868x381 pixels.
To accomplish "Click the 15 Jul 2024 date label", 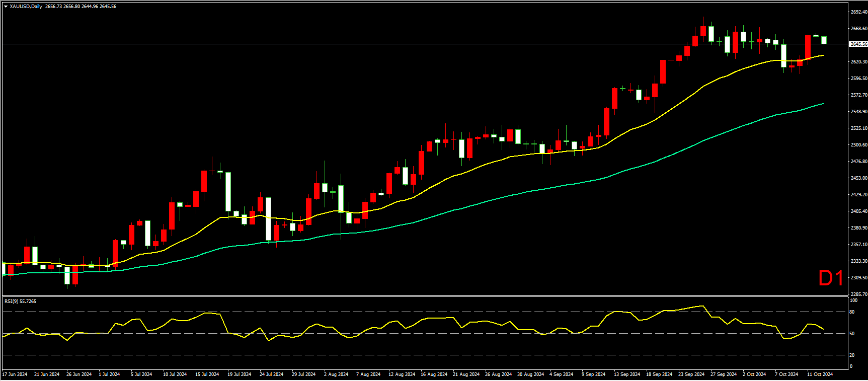I will click(207, 374).
